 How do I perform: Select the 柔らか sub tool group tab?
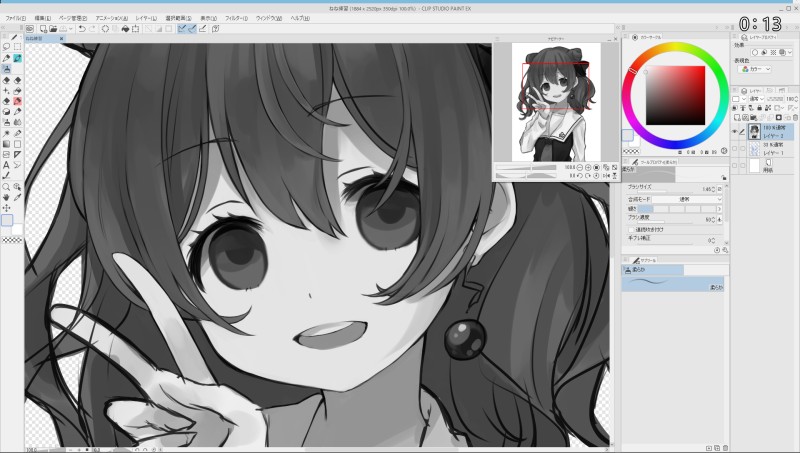point(653,269)
